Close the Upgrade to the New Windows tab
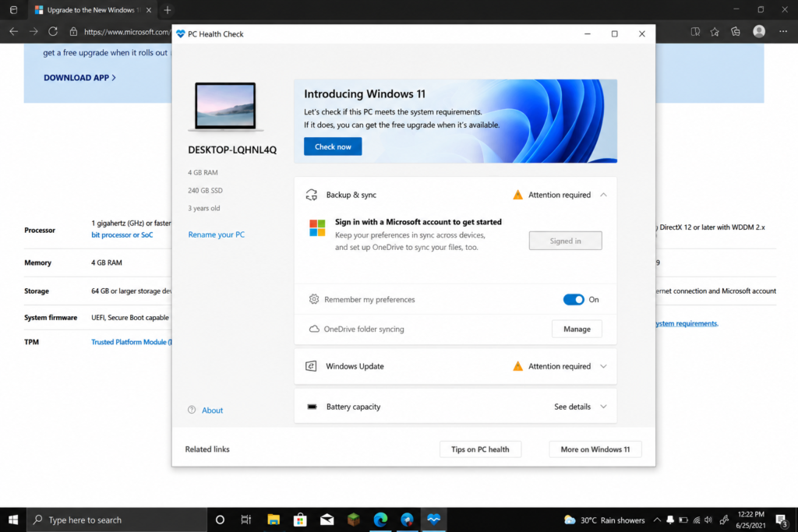The width and height of the screenshot is (798, 532). tap(149, 10)
